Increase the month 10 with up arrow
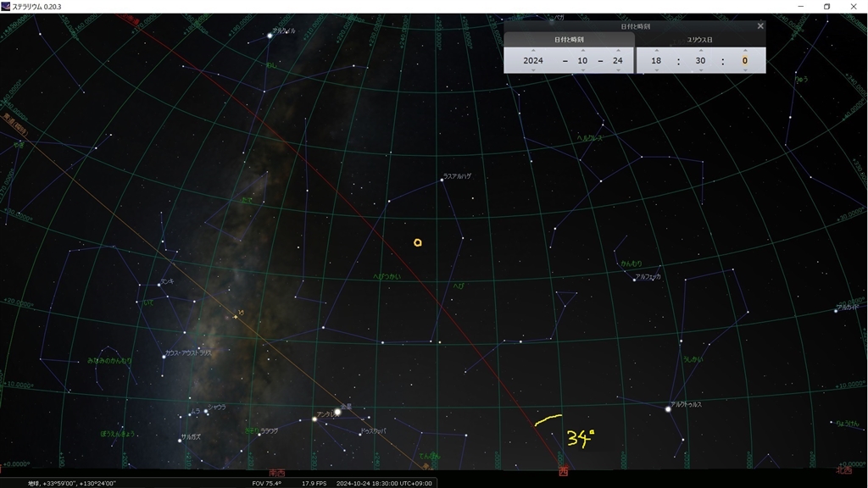The height and width of the screenshot is (488, 868). [582, 50]
